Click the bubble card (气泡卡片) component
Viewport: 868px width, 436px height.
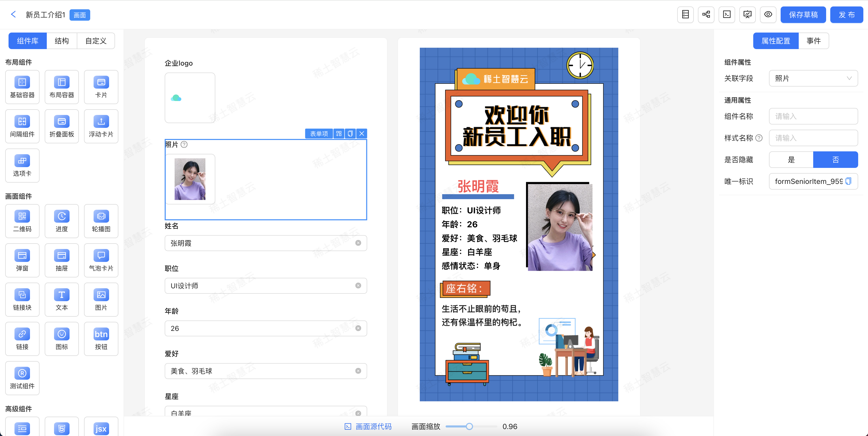pyautogui.click(x=101, y=260)
